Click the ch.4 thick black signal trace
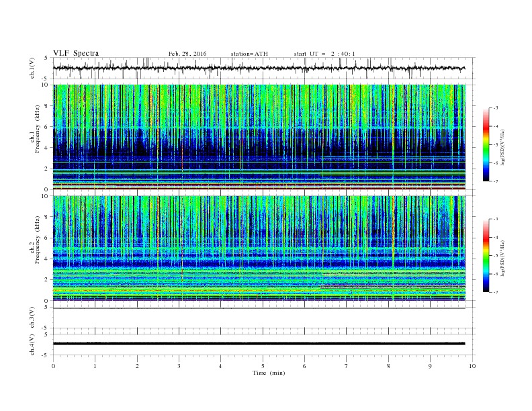The height and width of the screenshot is (411, 532). [259, 344]
